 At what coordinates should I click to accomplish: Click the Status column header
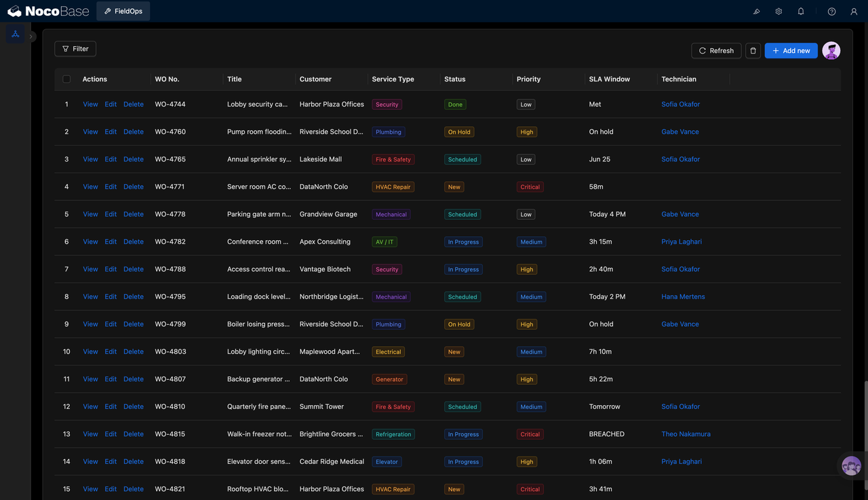[455, 79]
